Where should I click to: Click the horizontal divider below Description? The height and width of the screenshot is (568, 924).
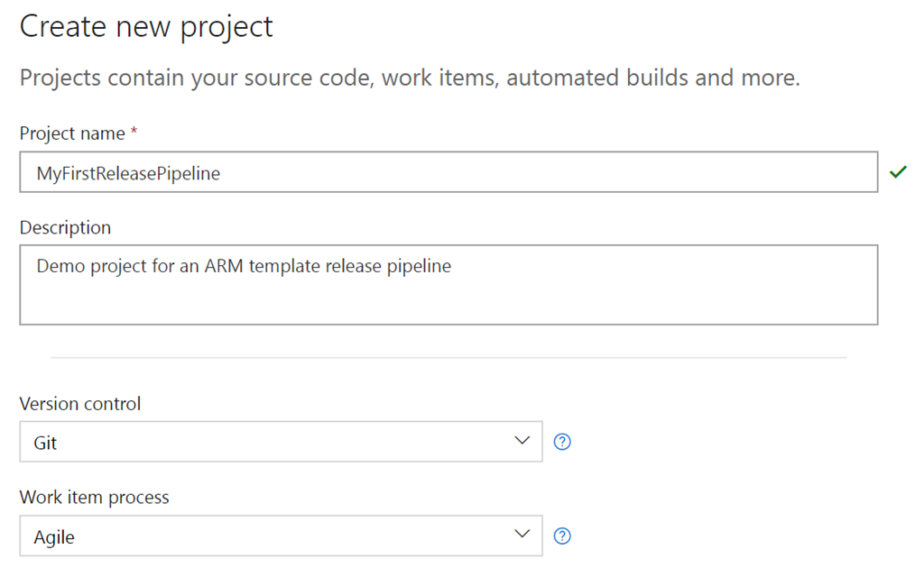pos(448,358)
